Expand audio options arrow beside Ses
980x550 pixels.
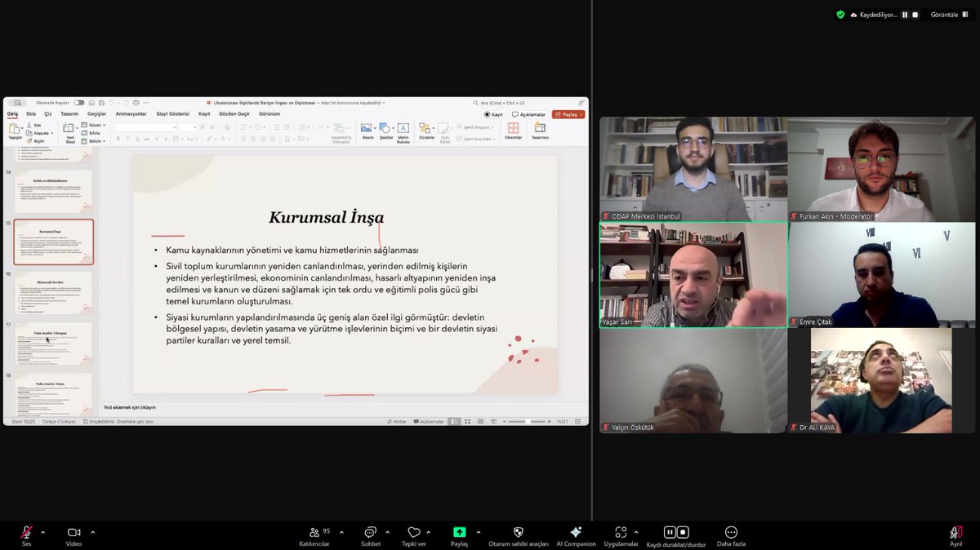click(42, 532)
